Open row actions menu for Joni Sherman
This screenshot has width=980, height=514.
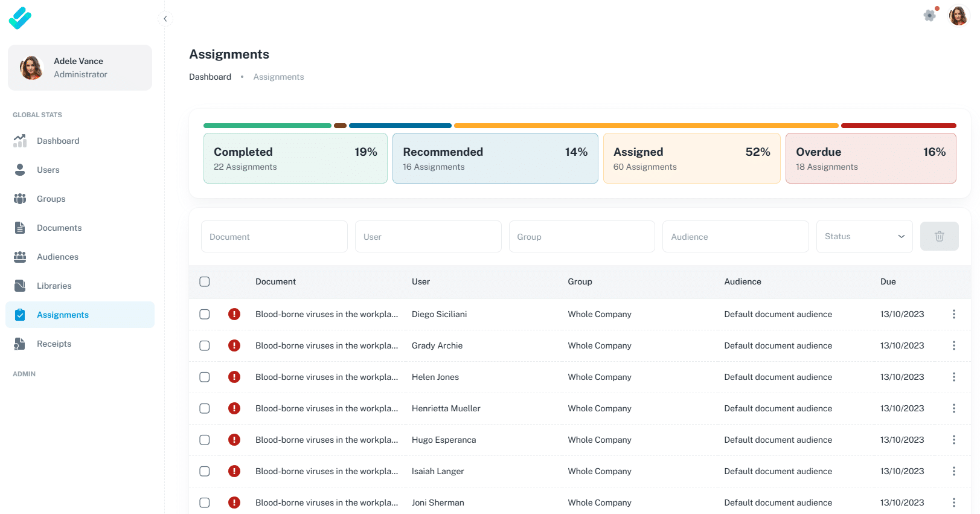click(954, 503)
